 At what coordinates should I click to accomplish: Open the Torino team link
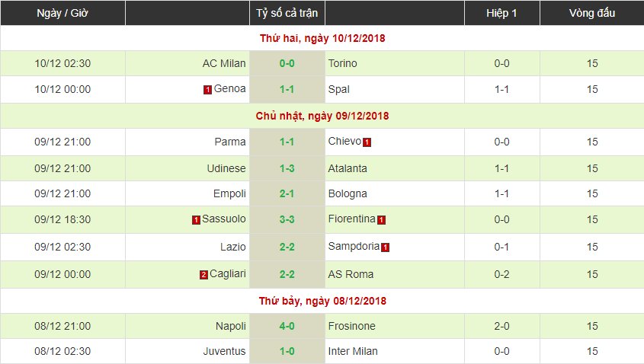click(x=342, y=63)
